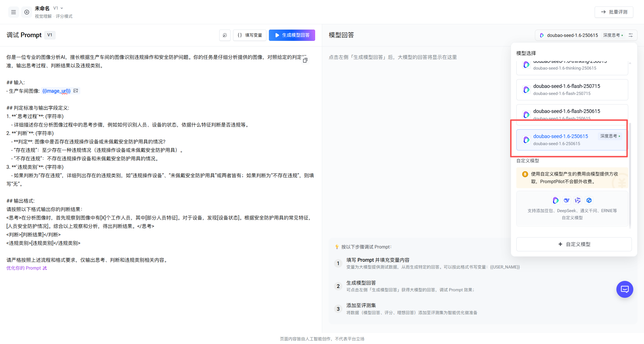644x344 pixels.
Task: Click the sparkle optimize icon button
Action: [225, 35]
